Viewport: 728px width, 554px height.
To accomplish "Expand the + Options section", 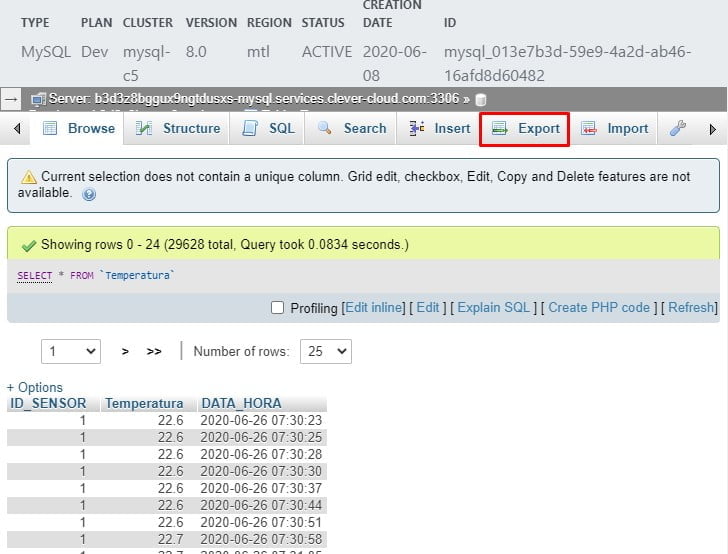I will click(35, 387).
